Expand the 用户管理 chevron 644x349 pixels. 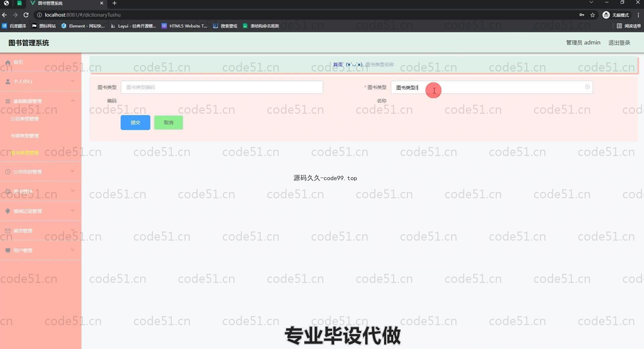point(73,250)
